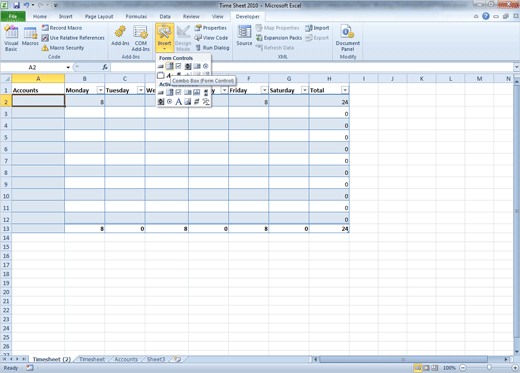520x373 pixels.
Task: Insert an ActiveX Command Button
Action: [x=161, y=92]
